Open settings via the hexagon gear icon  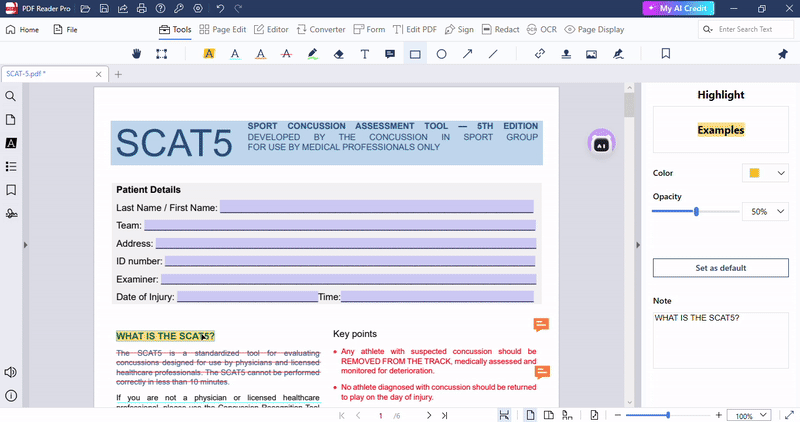point(198,9)
